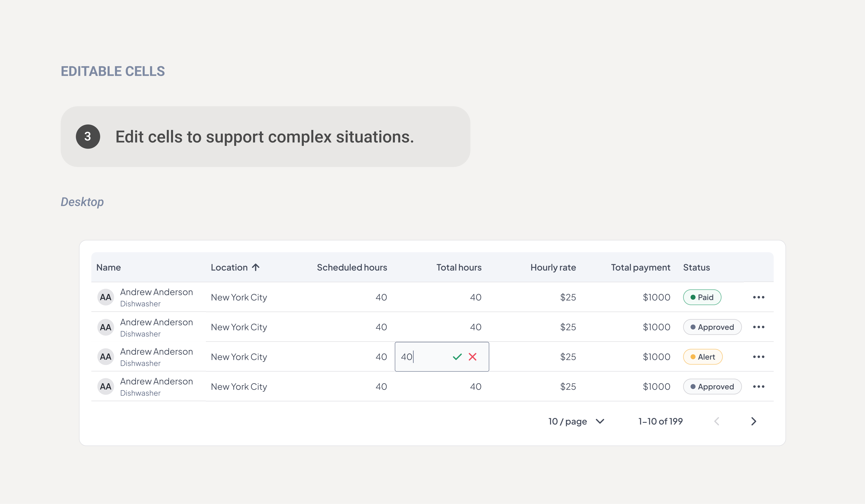This screenshot has height=504, width=865.
Task: Click Andrew Anderson's name in the Paid row
Action: point(156,292)
